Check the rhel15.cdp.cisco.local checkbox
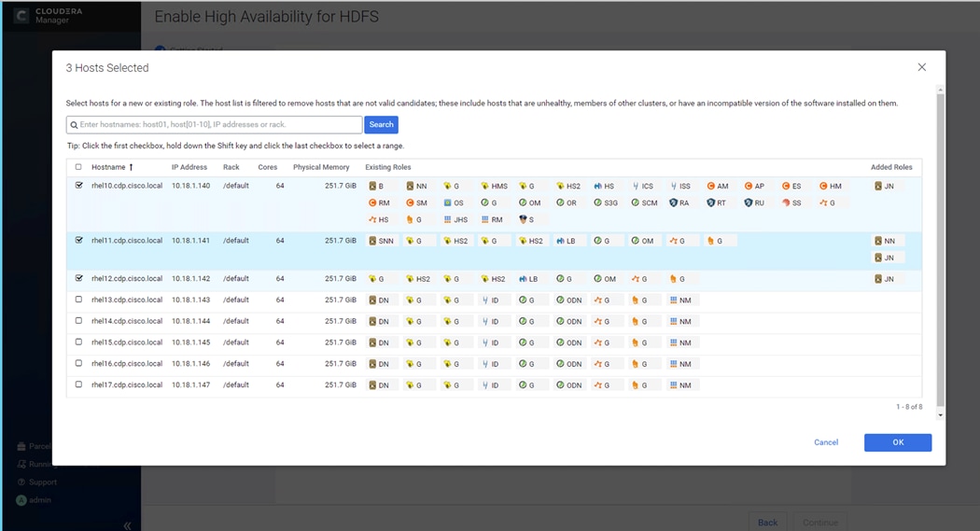This screenshot has height=531, width=980. pyautogui.click(x=78, y=342)
